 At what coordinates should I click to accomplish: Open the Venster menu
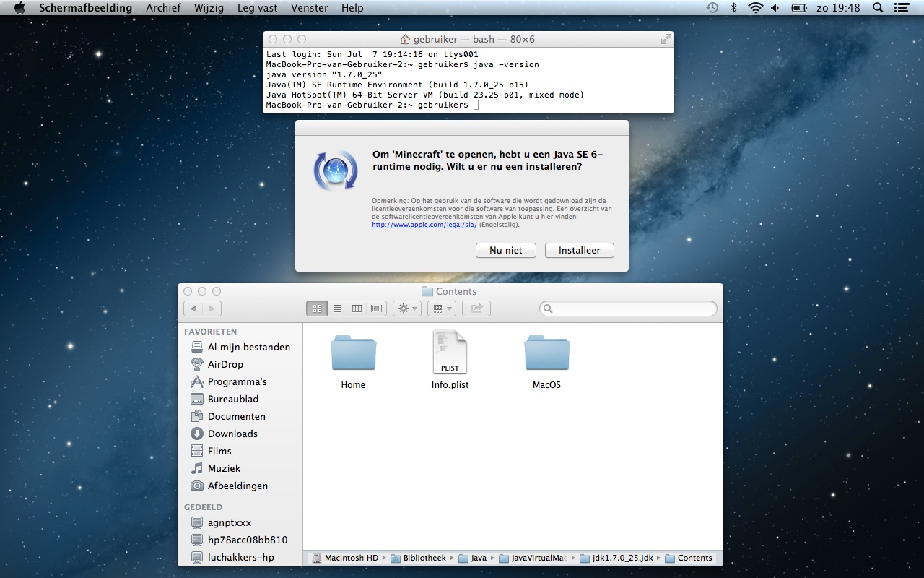(x=309, y=8)
